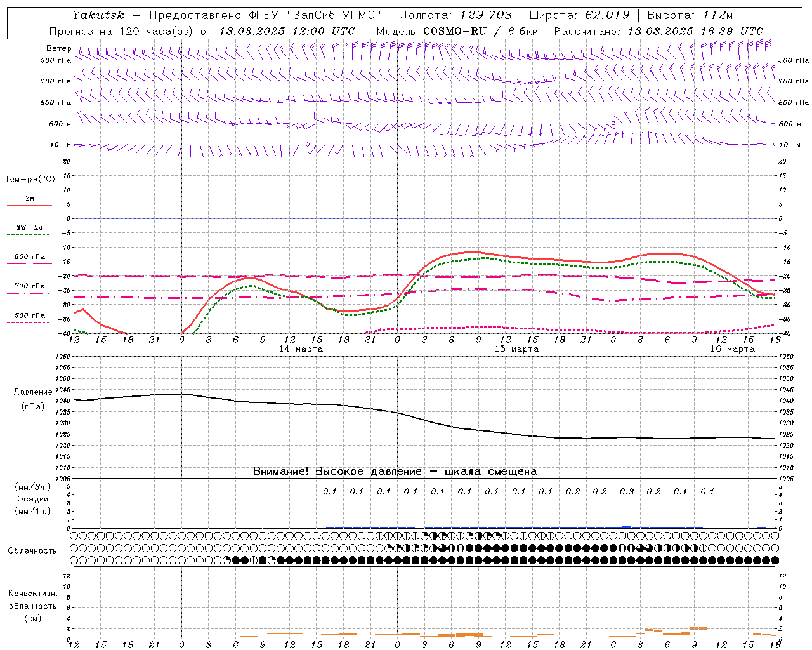Click the "700 гПа" temperature legend entry with dash-dot line
Viewport: 812px width, 650px height.
click(x=30, y=286)
